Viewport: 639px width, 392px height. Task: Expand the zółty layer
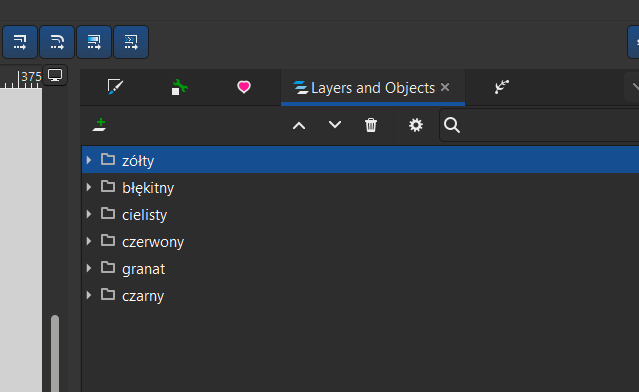tap(89, 160)
